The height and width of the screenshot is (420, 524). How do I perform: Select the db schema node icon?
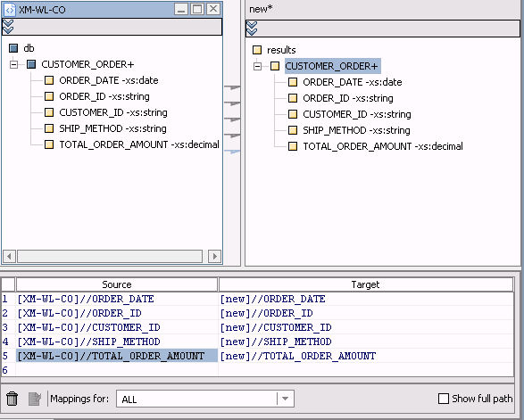[x=13, y=48]
